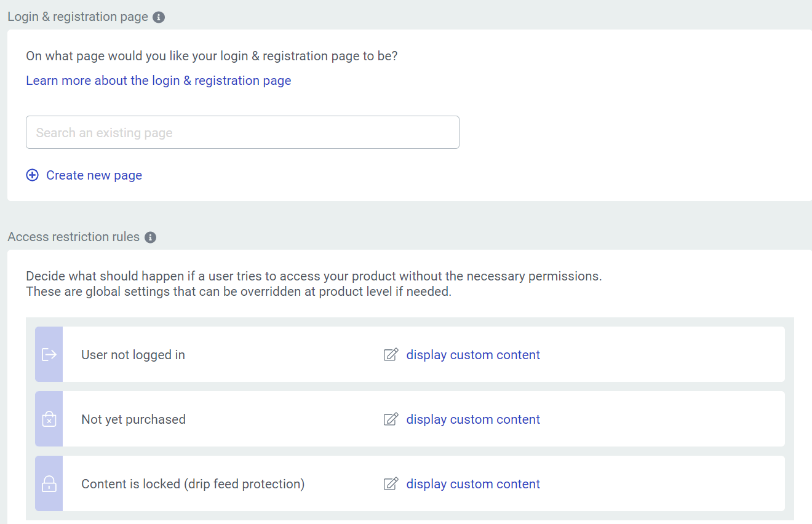Focus the Search an existing page field
Viewport: 812px width, 524px height.
tap(242, 132)
